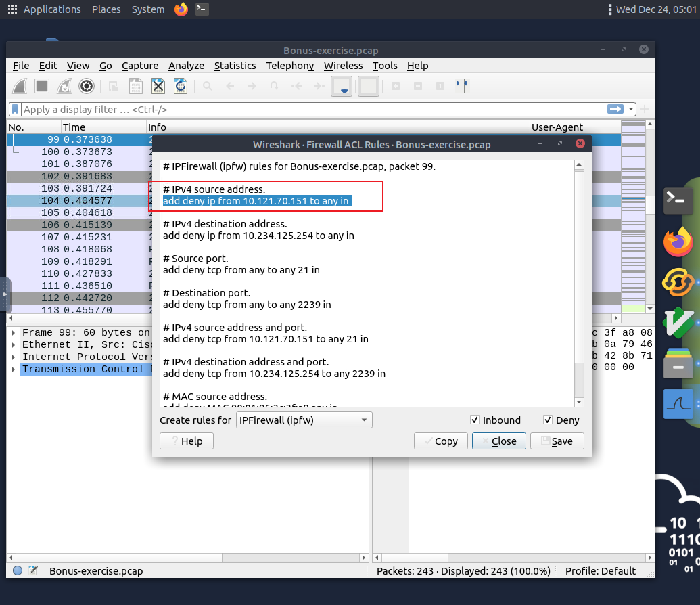
Task: Open the Firefox icon in the dock
Action: pos(678,242)
